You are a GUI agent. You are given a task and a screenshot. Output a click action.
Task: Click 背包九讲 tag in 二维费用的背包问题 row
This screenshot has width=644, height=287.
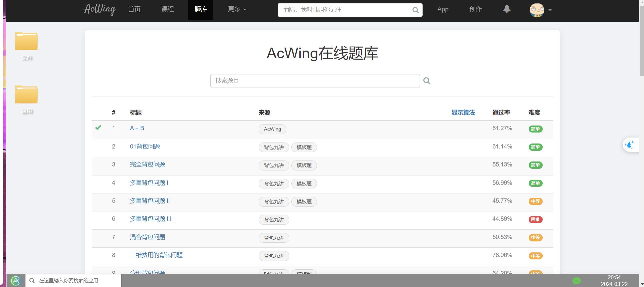click(x=274, y=256)
